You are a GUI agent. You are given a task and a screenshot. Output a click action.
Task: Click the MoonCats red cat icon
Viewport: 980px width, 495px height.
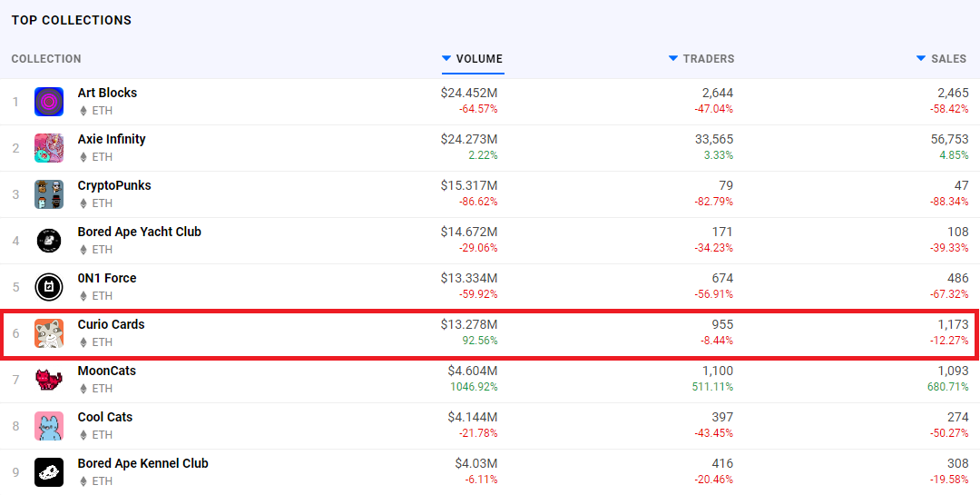49,380
